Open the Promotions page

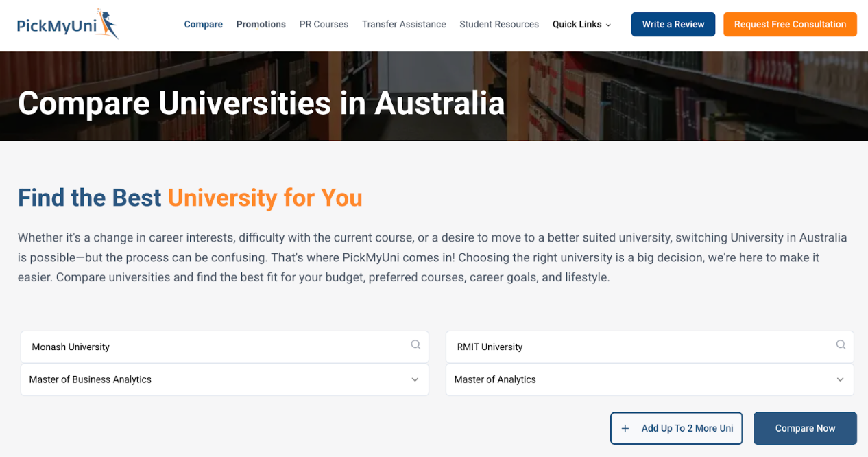click(261, 25)
